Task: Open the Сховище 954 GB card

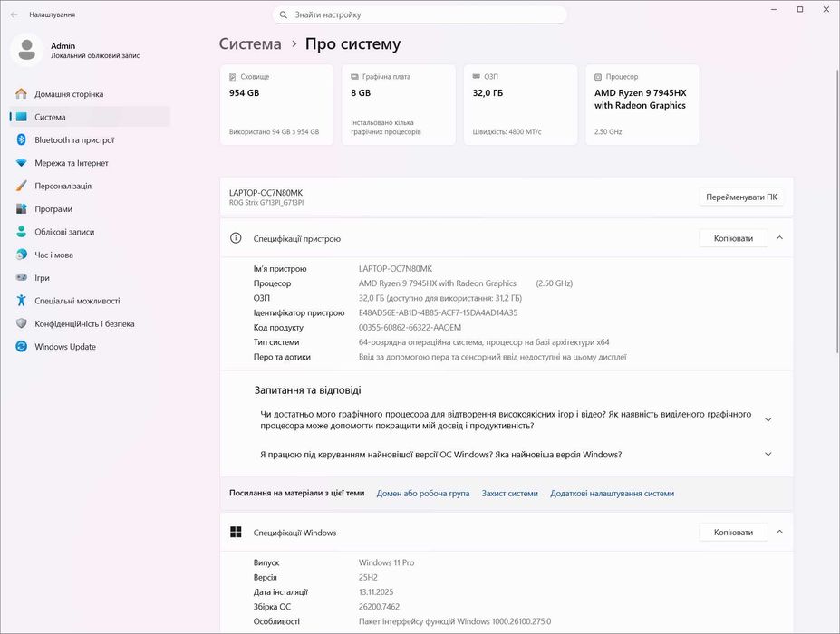Action: 277,105
